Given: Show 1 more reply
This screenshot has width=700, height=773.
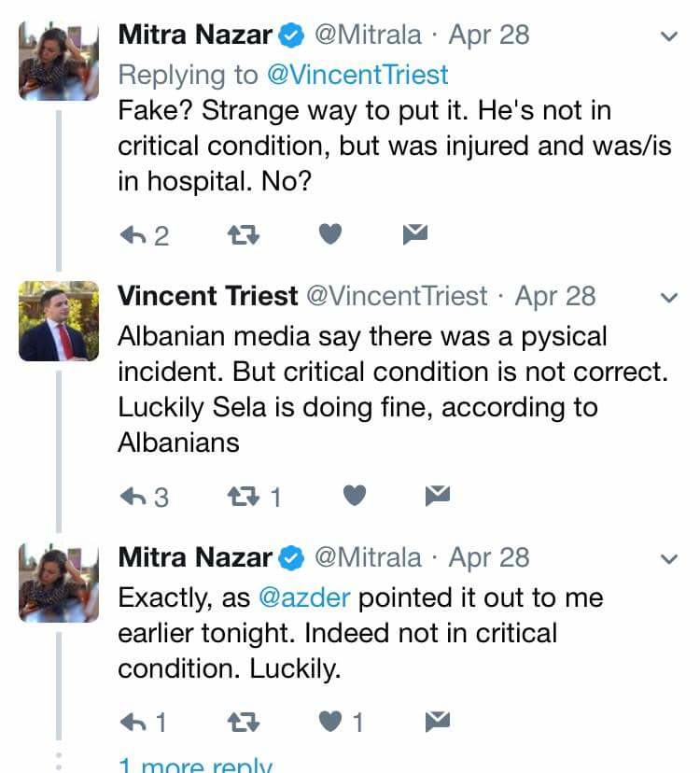Looking at the screenshot, I should pos(195,766).
